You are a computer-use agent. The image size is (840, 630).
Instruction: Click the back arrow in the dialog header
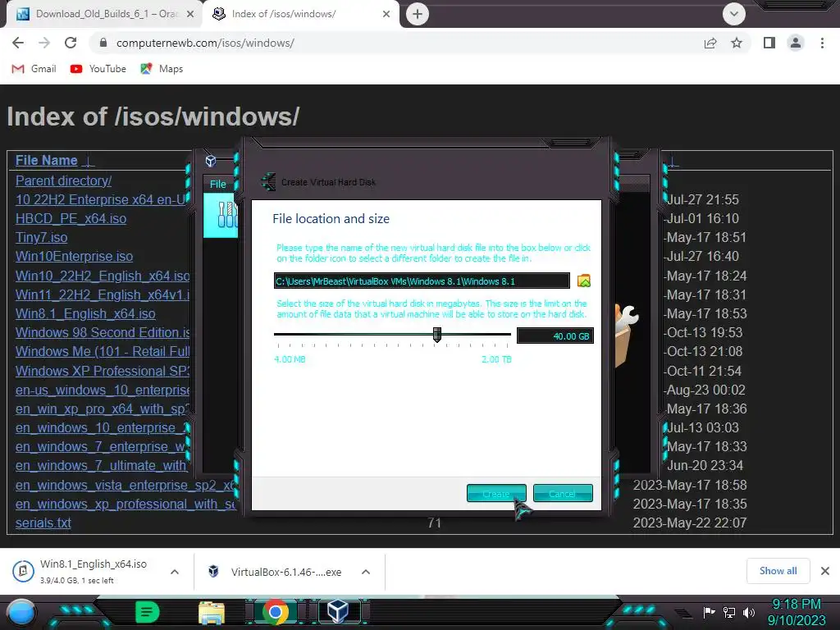point(268,181)
